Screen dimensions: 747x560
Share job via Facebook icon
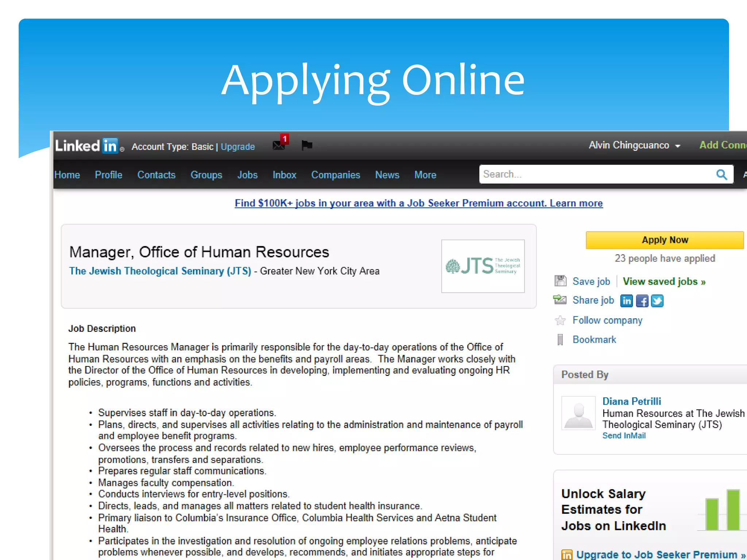click(x=642, y=301)
